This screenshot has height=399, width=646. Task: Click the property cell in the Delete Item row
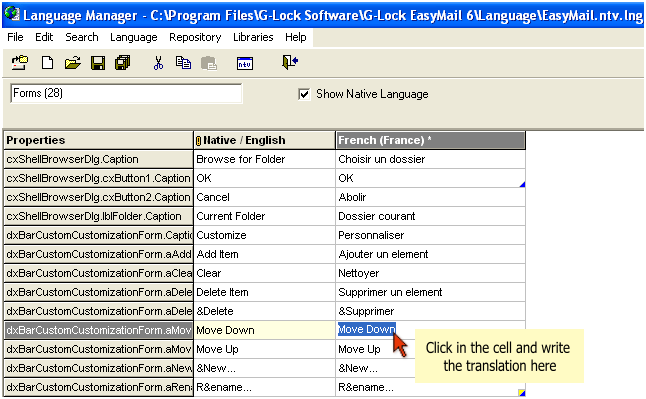(98, 292)
